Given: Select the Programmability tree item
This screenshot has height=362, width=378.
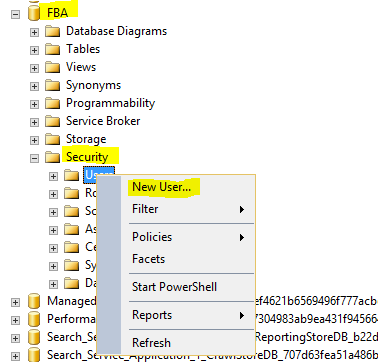Looking at the screenshot, I should pos(110,103).
